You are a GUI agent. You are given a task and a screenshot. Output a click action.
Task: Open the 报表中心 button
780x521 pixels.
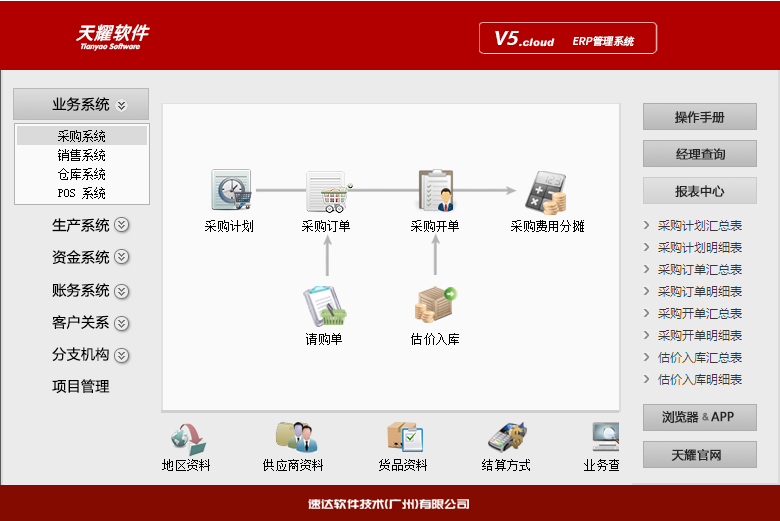point(700,191)
